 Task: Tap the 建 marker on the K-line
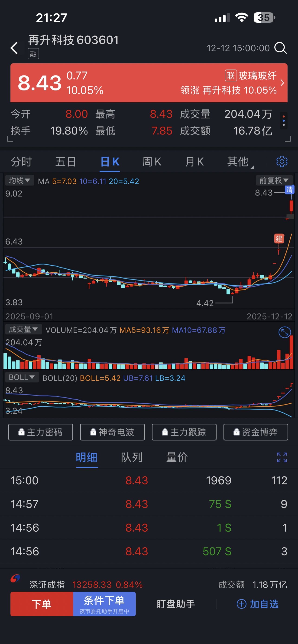[279, 239]
